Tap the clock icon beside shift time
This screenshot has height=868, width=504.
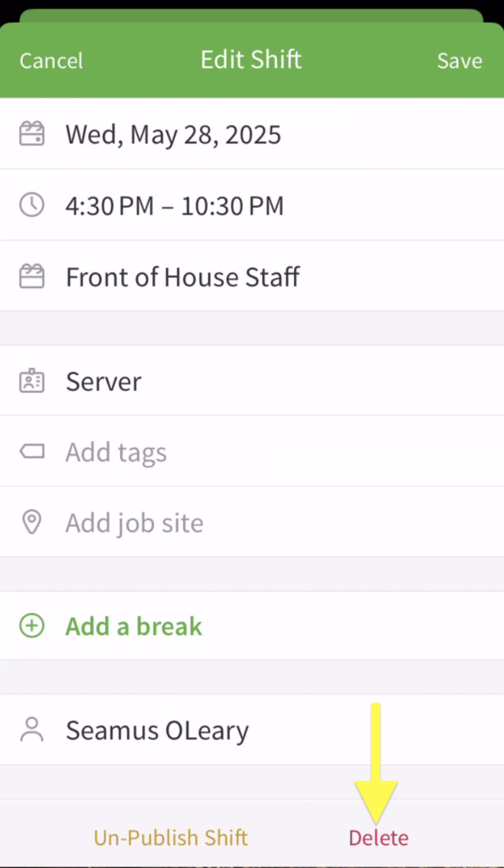(31, 205)
